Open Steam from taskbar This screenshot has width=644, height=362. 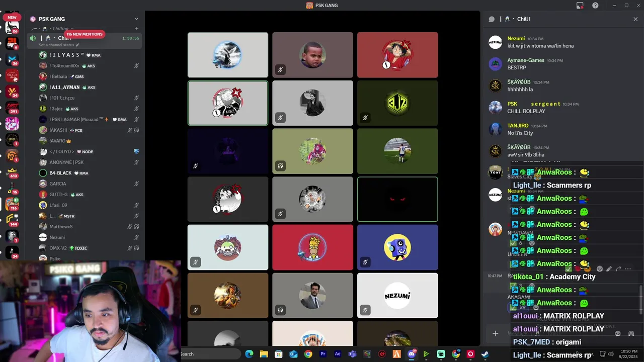(x=485, y=354)
